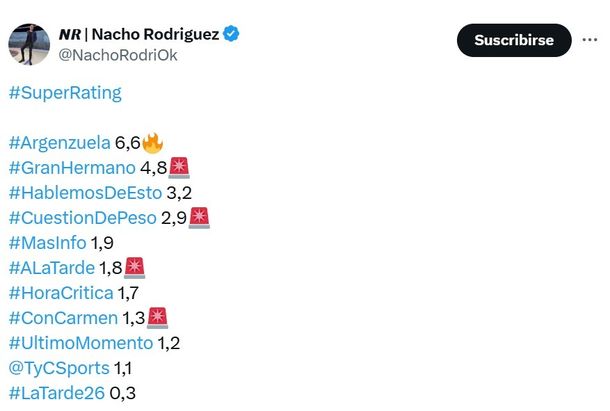Select the #UltimoMomento hashtag
Viewport: 610px width, 411px height.
[x=80, y=343]
